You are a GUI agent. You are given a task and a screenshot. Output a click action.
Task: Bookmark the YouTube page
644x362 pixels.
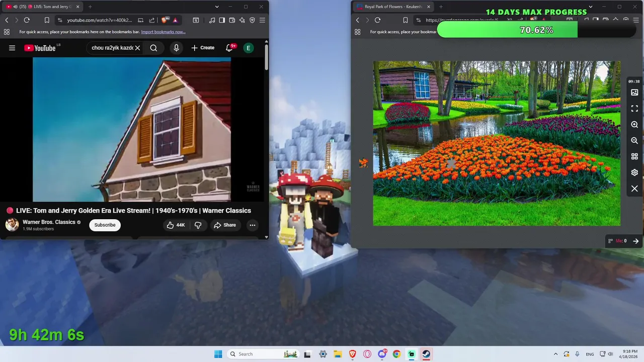pos(47,20)
